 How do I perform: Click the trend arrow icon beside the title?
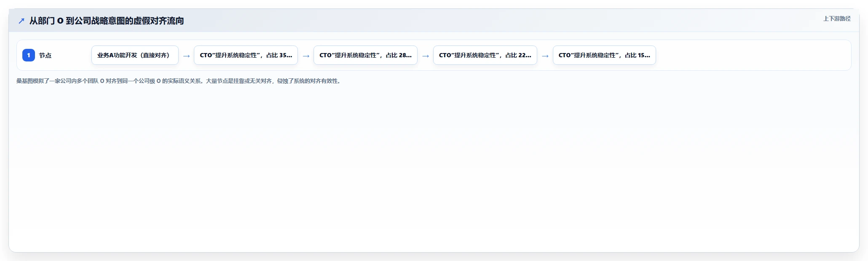point(21,21)
